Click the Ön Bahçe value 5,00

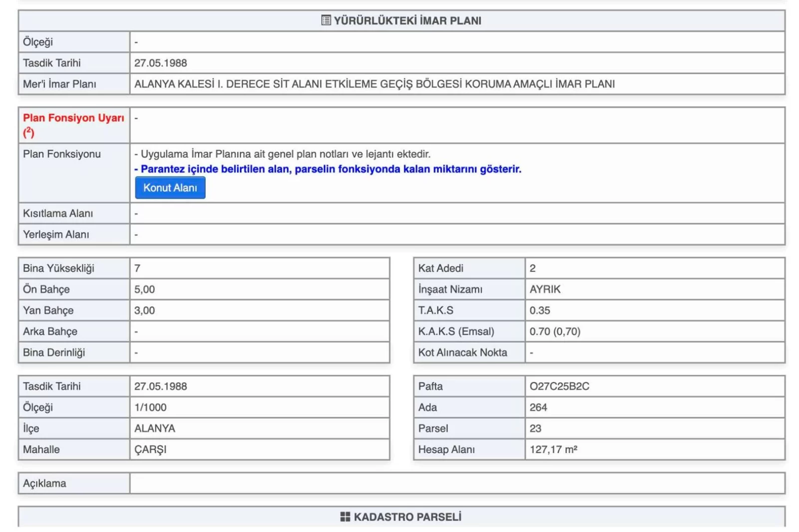tap(144, 289)
